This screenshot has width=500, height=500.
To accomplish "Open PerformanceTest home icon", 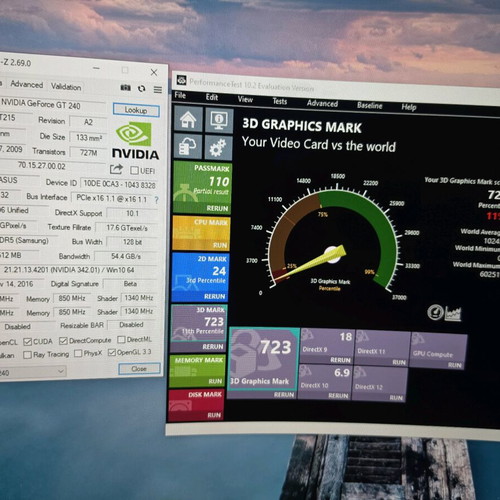I will pos(188,119).
